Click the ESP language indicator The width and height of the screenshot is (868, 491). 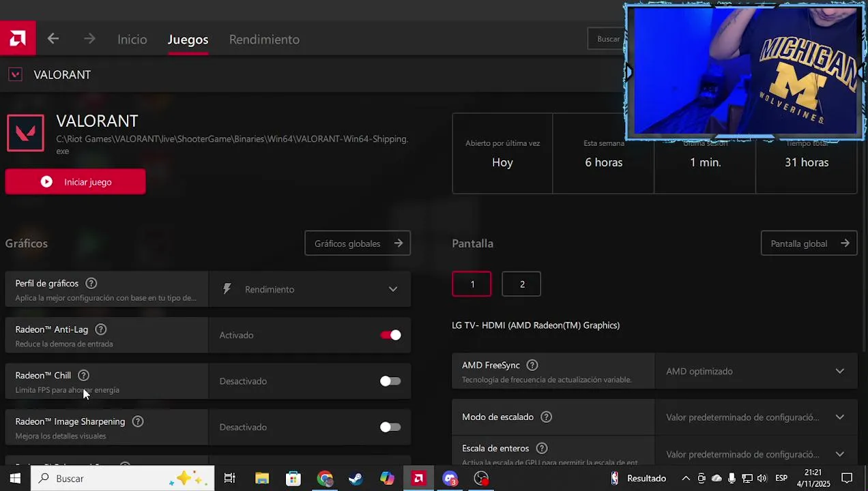(x=781, y=478)
